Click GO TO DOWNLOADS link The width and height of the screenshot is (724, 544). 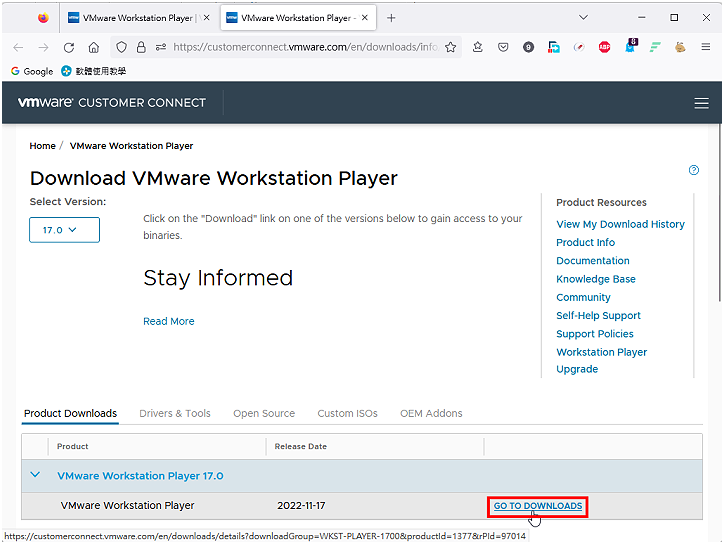point(537,506)
